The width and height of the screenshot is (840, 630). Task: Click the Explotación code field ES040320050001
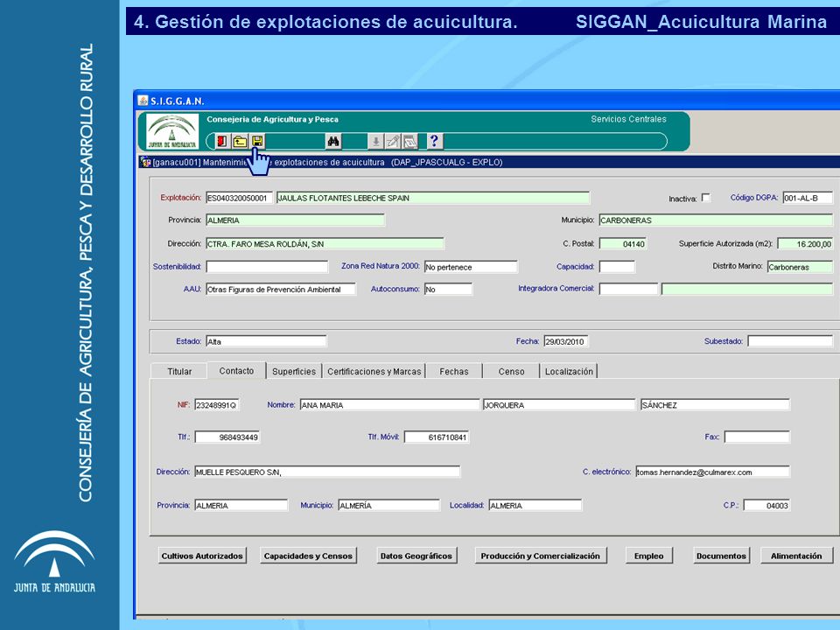click(239, 199)
